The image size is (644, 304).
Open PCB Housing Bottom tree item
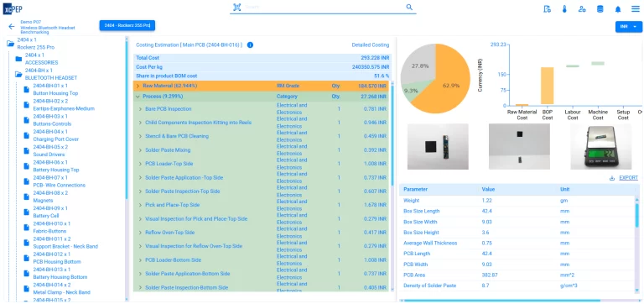[x=57, y=258]
